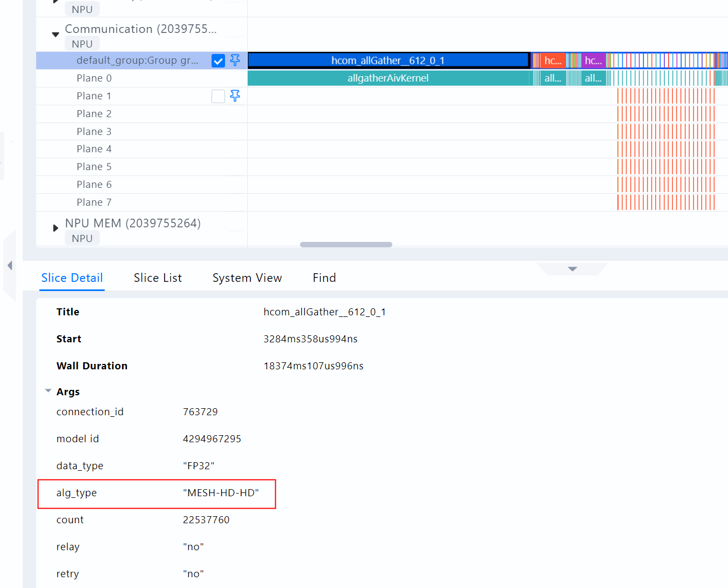Pin the Plane 1 row
728x588 pixels.
point(235,96)
